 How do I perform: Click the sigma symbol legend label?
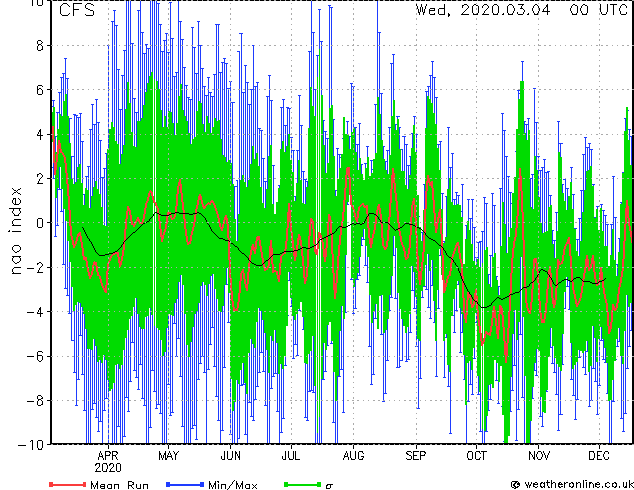(329, 486)
